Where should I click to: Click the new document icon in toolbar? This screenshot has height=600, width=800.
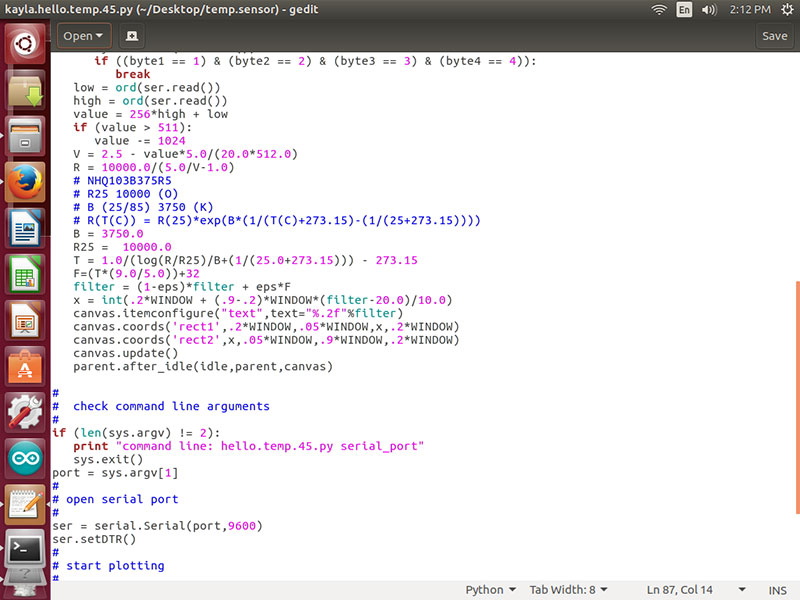(132, 36)
